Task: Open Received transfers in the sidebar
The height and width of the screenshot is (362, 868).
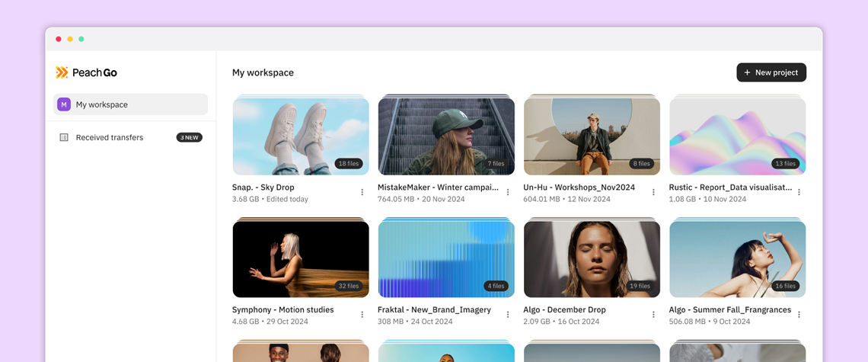Action: tap(131, 137)
